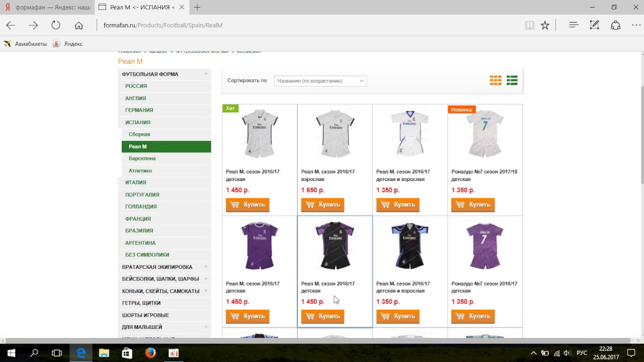Switch input language from РУС
This screenshot has width=644, height=362.
click(582, 353)
